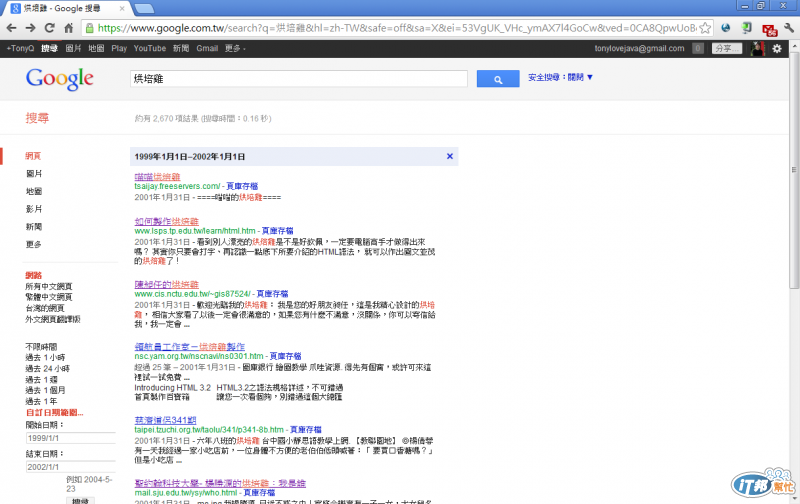Select 地圖 in the left sidebar
This screenshot has height=504, width=800.
[34, 191]
